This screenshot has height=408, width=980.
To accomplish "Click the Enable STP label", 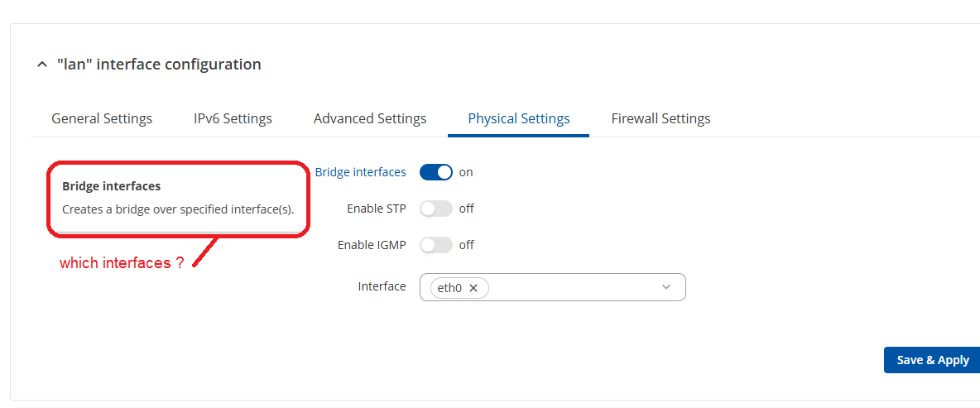I will coord(377,209).
